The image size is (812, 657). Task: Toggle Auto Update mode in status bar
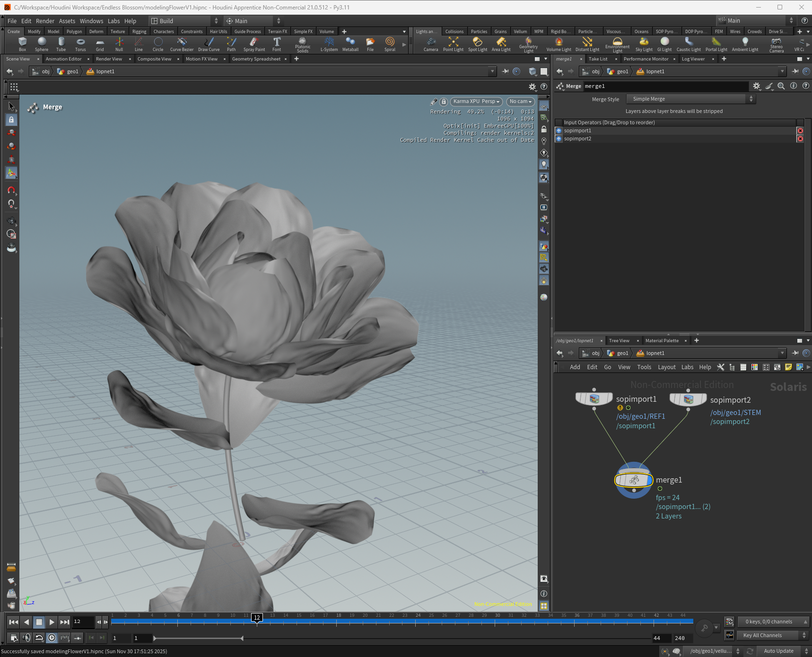tap(778, 651)
